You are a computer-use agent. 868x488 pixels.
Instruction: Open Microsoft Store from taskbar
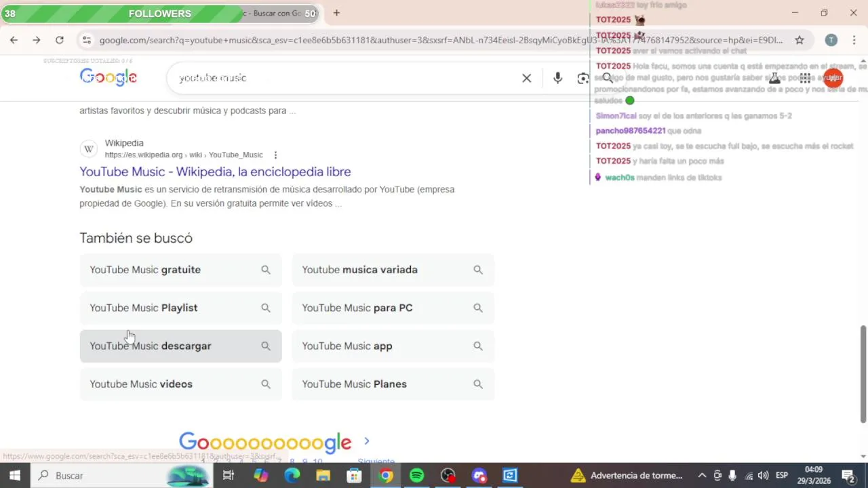tap(354, 475)
